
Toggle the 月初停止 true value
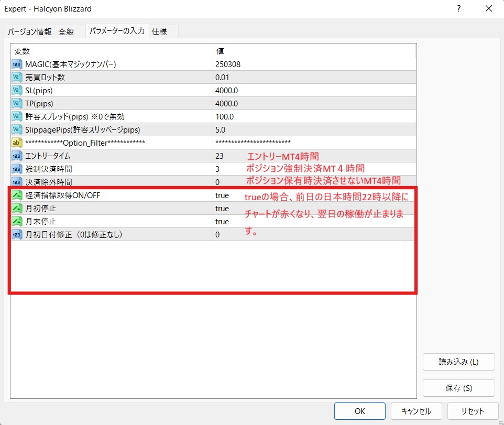click(222, 208)
